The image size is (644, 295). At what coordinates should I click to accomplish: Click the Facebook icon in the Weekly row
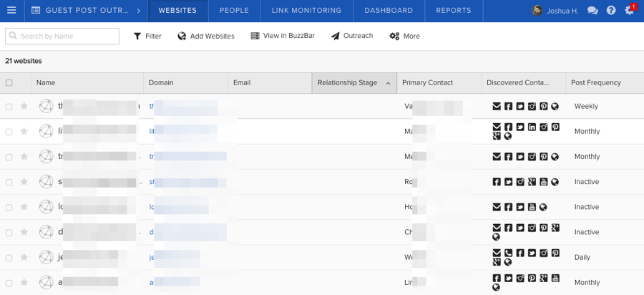tap(508, 107)
